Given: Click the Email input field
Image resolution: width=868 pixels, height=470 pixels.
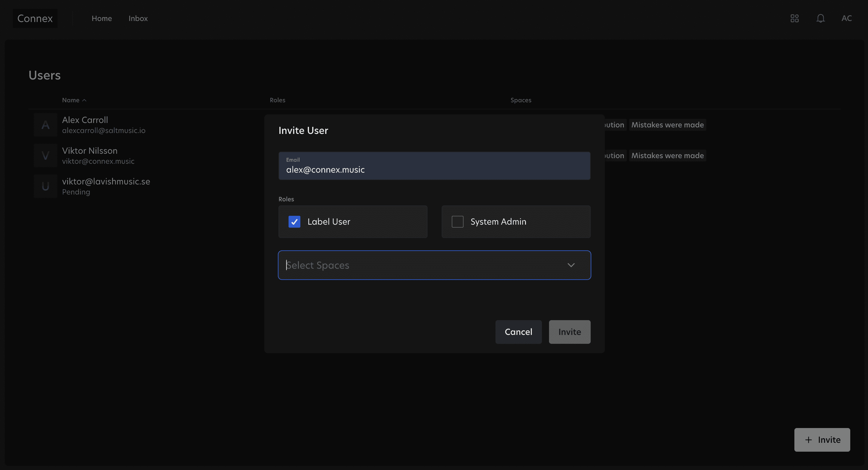Looking at the screenshot, I should pyautogui.click(x=434, y=166).
